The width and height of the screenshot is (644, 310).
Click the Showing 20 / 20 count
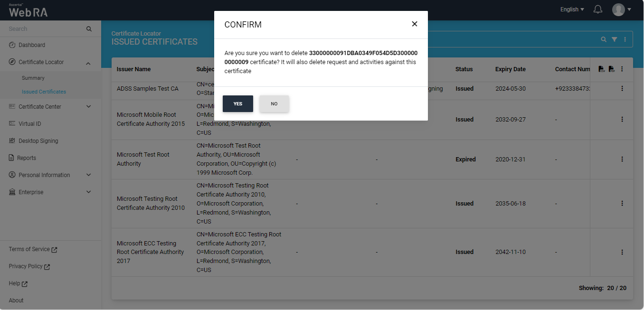tap(603, 288)
